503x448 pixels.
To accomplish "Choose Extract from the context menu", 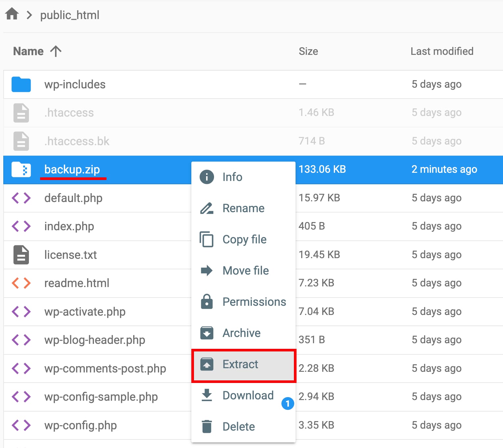I will click(x=240, y=364).
